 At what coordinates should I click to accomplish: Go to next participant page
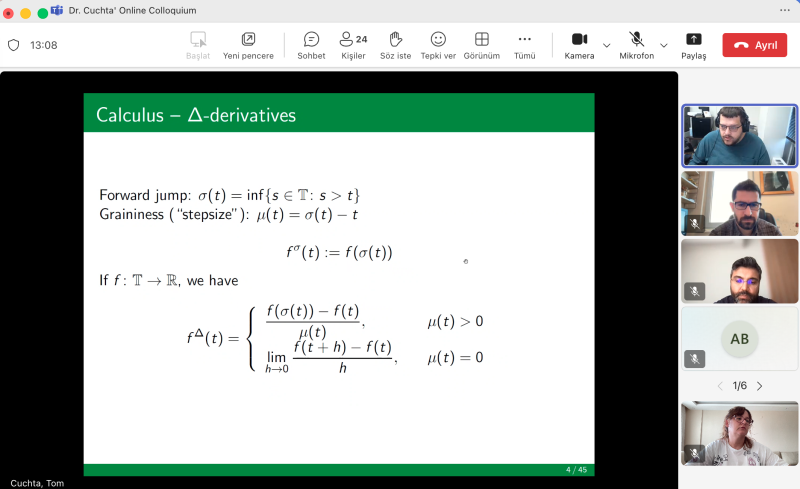pyautogui.click(x=759, y=386)
